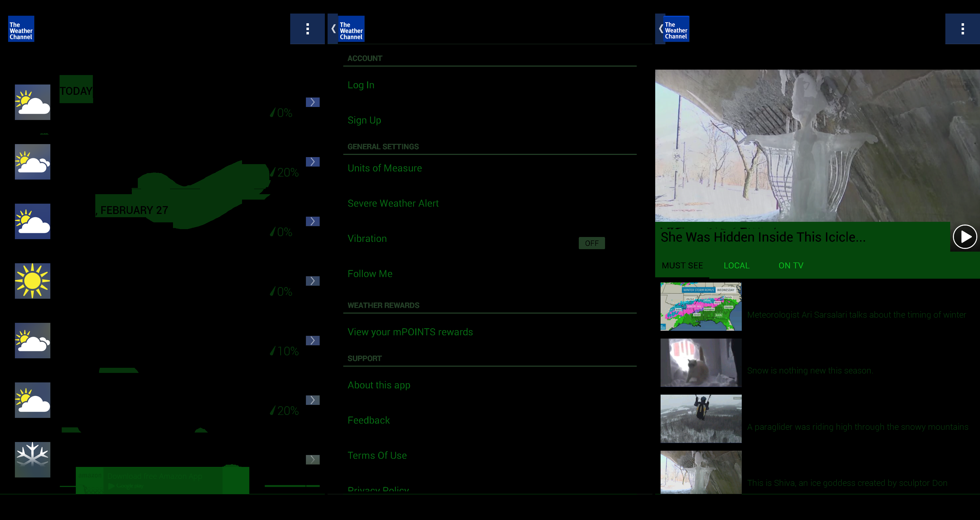The height and width of the screenshot is (520, 980).
Task: Open overflow menu on video screen
Action: (x=962, y=29)
